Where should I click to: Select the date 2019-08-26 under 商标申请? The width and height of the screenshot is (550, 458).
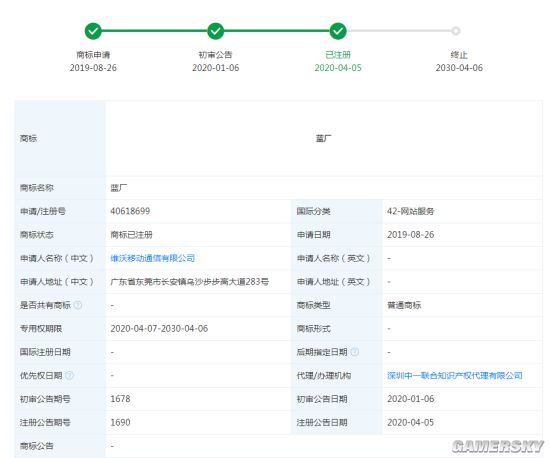click(x=93, y=68)
